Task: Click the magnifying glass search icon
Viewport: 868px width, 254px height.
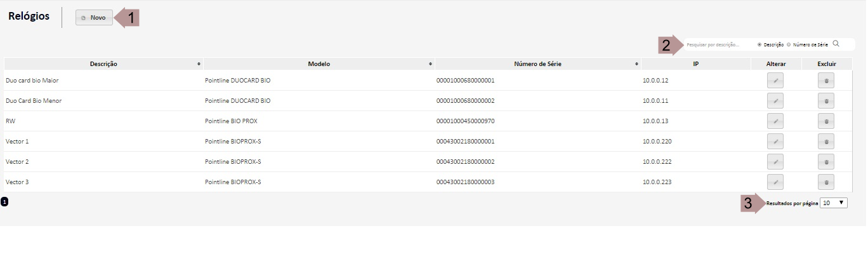Action: (836, 44)
